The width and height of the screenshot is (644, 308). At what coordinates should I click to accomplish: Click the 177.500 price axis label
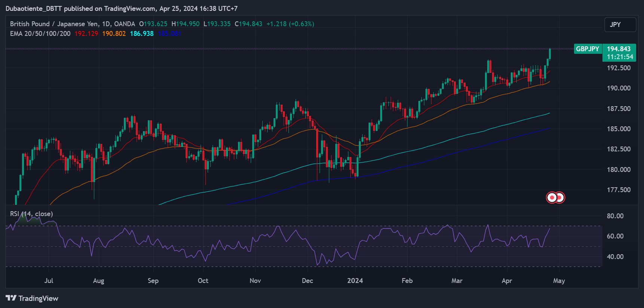pyautogui.click(x=619, y=190)
